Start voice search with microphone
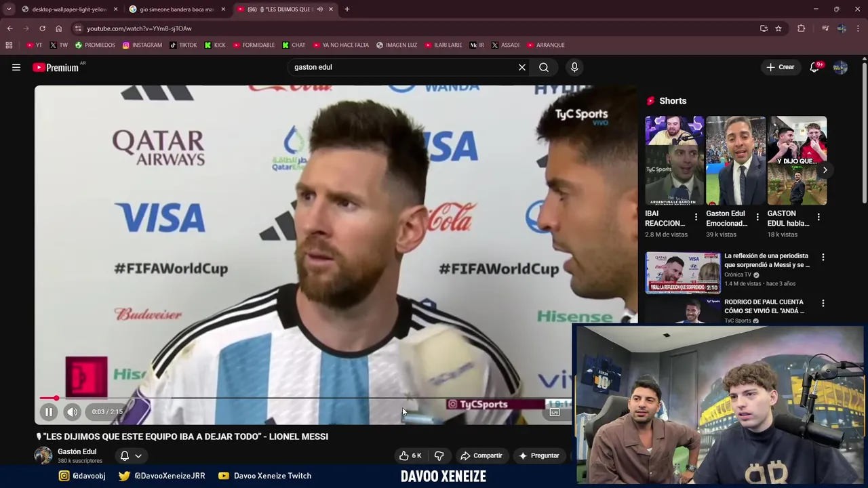Screen dimensions: 868x488 (574, 67)
